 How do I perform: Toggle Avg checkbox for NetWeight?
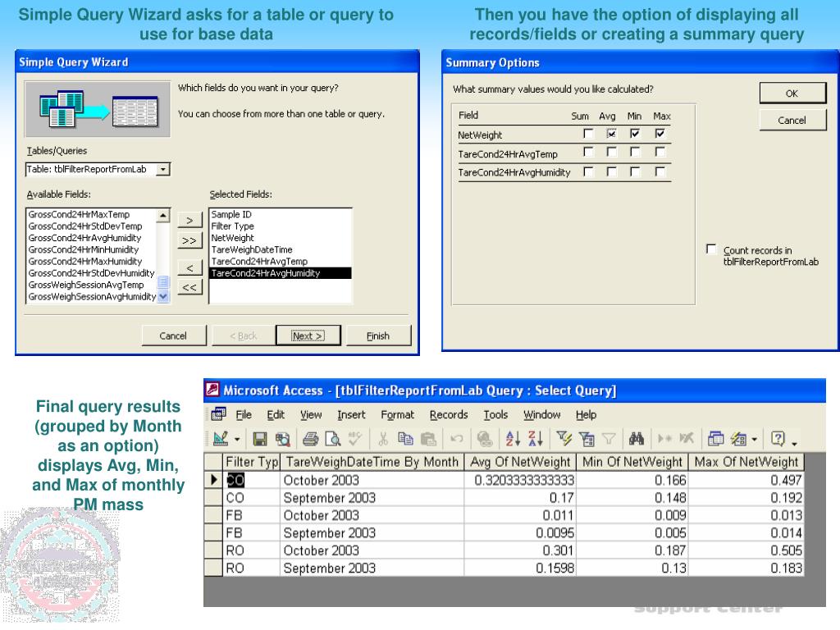pos(611,134)
